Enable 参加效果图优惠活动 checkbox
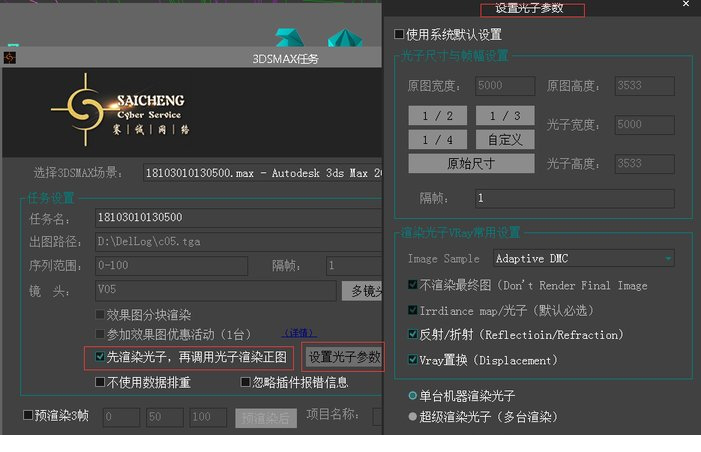Screen dimensions: 701x452 pos(100,334)
